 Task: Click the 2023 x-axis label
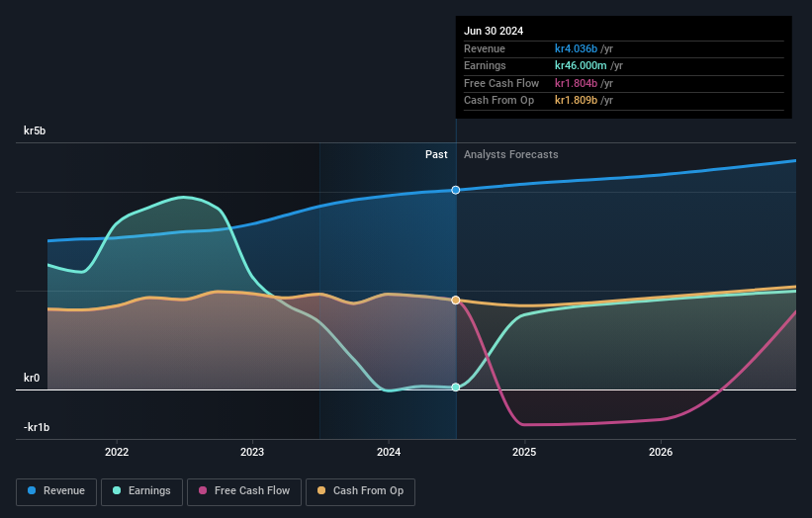point(252,453)
